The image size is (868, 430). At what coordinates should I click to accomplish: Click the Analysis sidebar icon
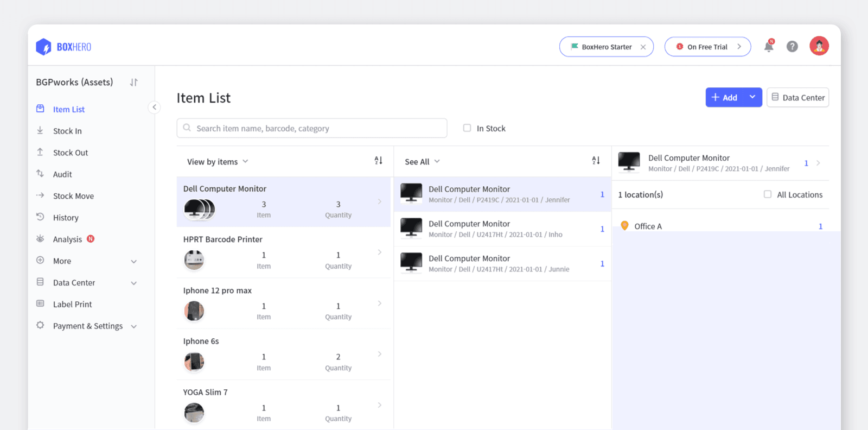tap(40, 239)
